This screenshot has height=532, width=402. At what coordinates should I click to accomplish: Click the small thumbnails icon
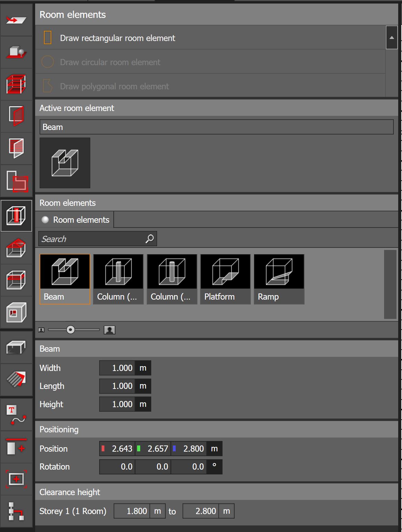point(41,330)
